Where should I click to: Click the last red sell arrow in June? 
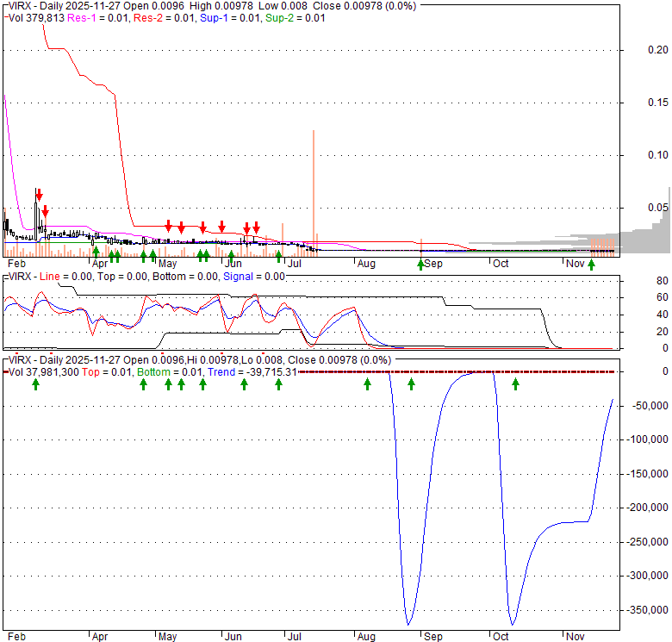[x=256, y=228]
